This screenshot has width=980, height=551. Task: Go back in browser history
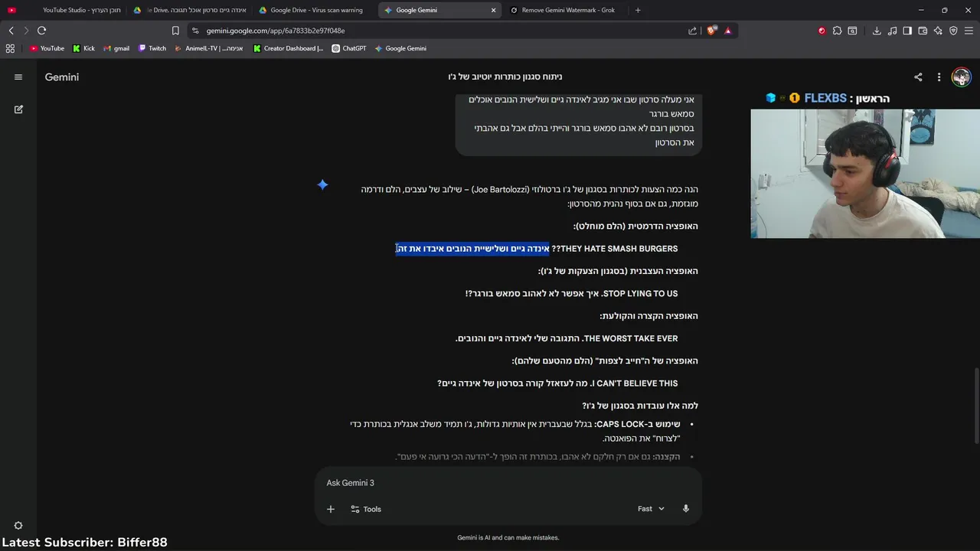click(x=11, y=31)
